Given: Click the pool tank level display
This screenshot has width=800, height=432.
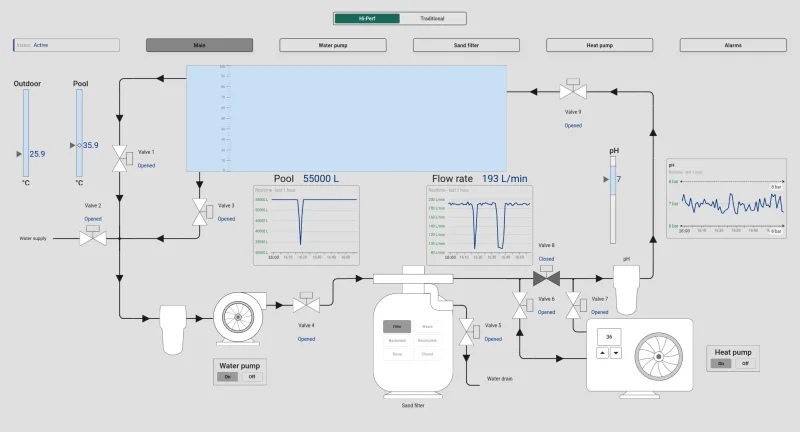Looking at the screenshot, I should pos(346,118).
